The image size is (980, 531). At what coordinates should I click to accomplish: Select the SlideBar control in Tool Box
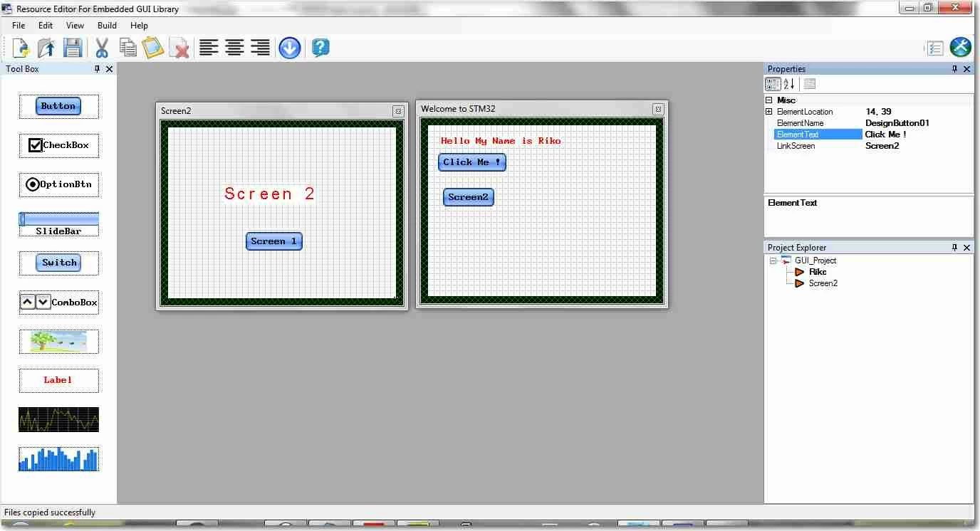coord(58,224)
